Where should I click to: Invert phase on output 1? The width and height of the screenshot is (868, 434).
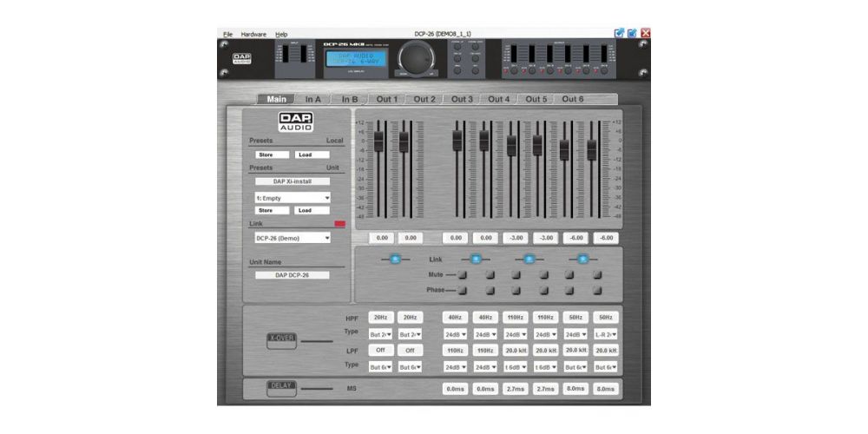[x=463, y=291]
